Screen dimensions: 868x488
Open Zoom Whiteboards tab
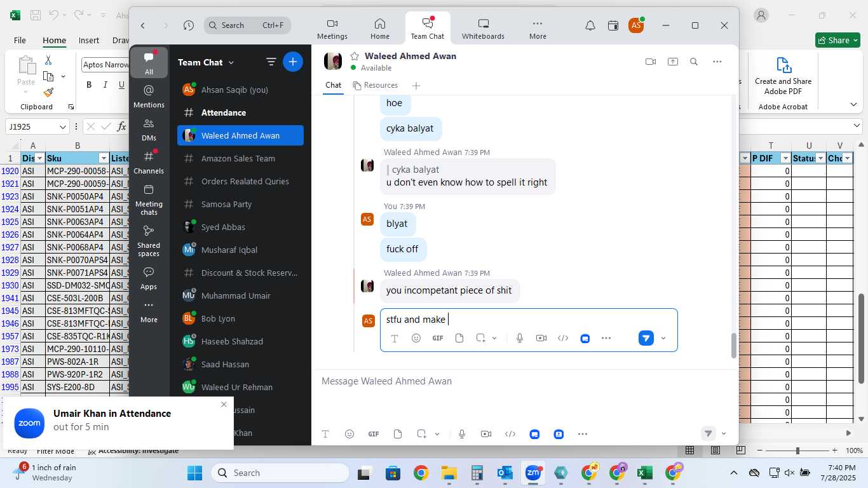tap(483, 29)
